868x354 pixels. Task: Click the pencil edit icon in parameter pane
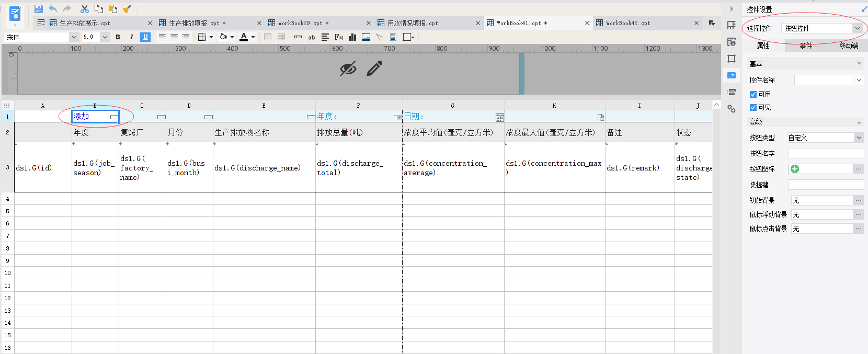374,68
